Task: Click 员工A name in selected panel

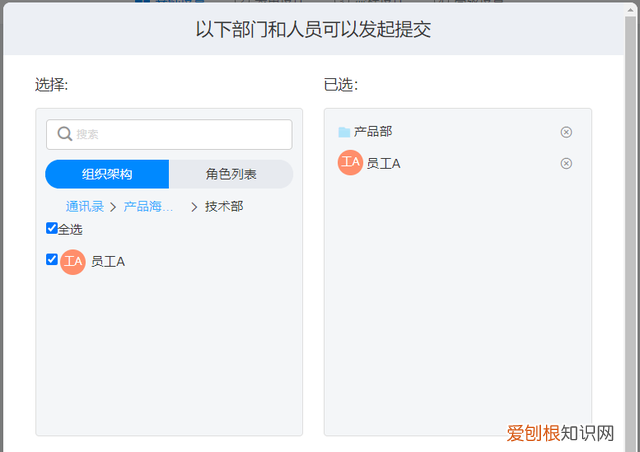Action: pyautogui.click(x=383, y=163)
